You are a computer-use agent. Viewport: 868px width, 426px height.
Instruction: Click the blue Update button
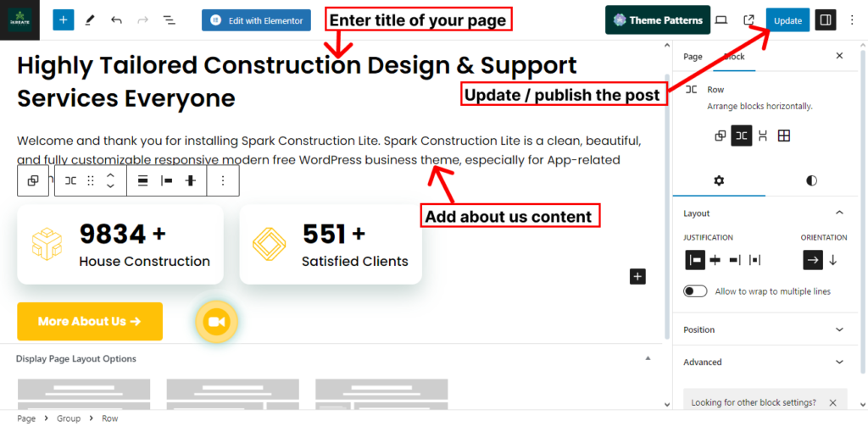(x=787, y=20)
